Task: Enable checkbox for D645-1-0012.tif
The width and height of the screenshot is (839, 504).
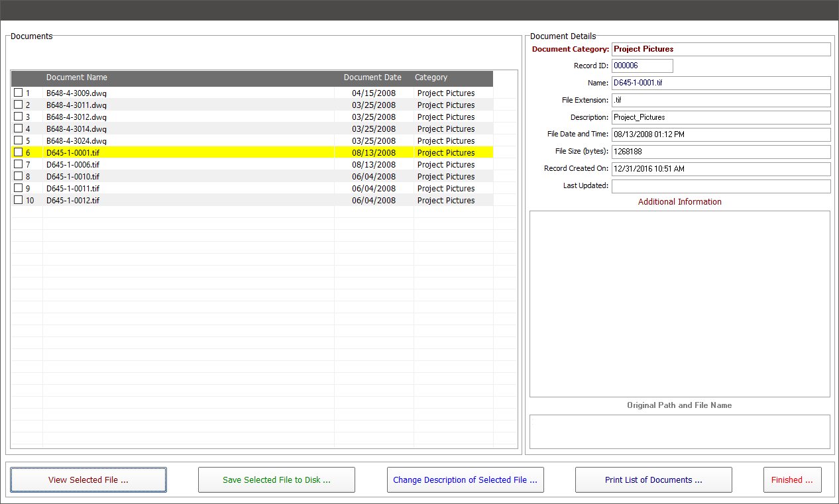Action: pyautogui.click(x=19, y=200)
